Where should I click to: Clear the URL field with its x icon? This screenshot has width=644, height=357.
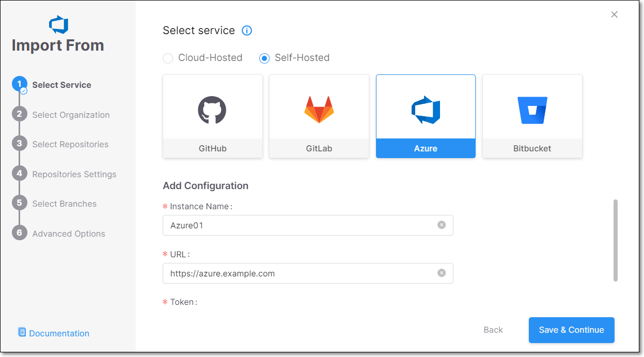(x=442, y=273)
